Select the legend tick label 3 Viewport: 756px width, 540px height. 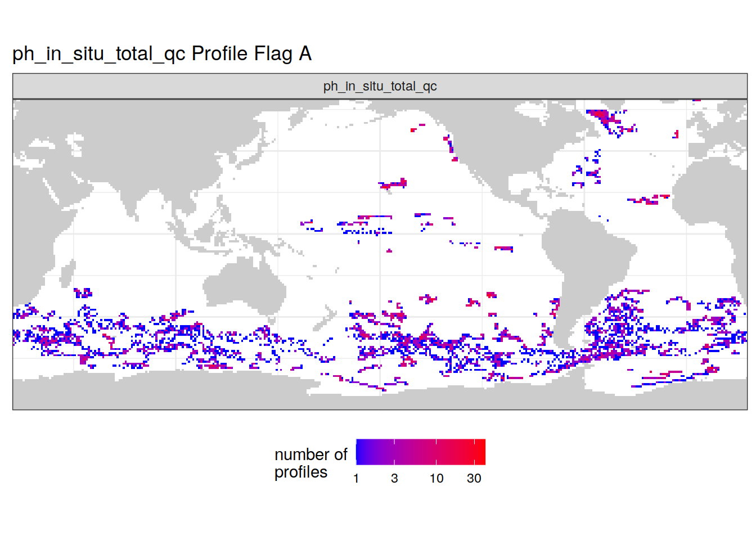point(394,479)
